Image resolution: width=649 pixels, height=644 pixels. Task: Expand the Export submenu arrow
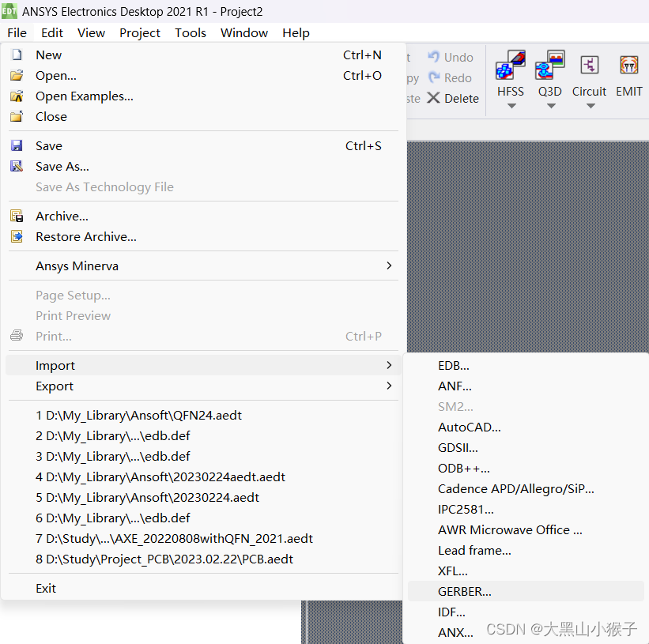pyautogui.click(x=389, y=386)
